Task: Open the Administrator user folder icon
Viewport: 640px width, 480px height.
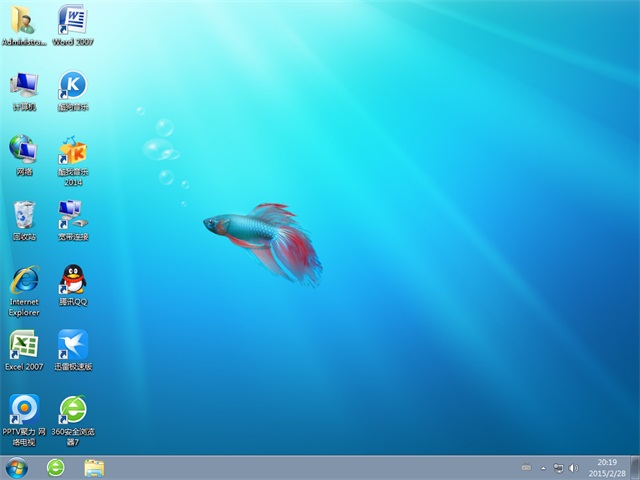Action: point(24,20)
